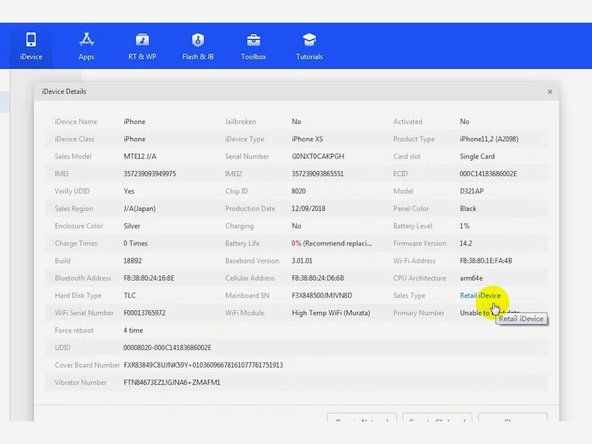
Task: Select the Build value 18B92
Action: 133,261
